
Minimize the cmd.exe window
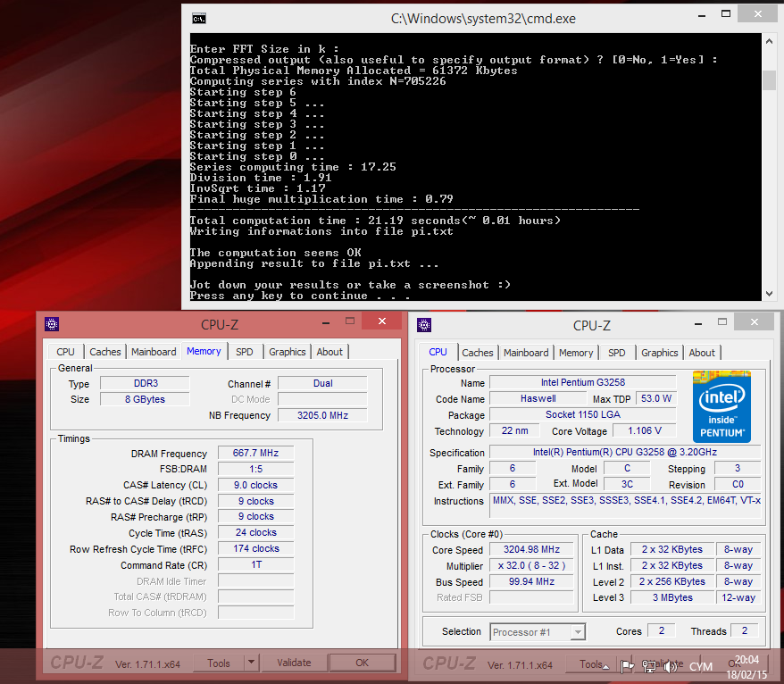point(702,15)
